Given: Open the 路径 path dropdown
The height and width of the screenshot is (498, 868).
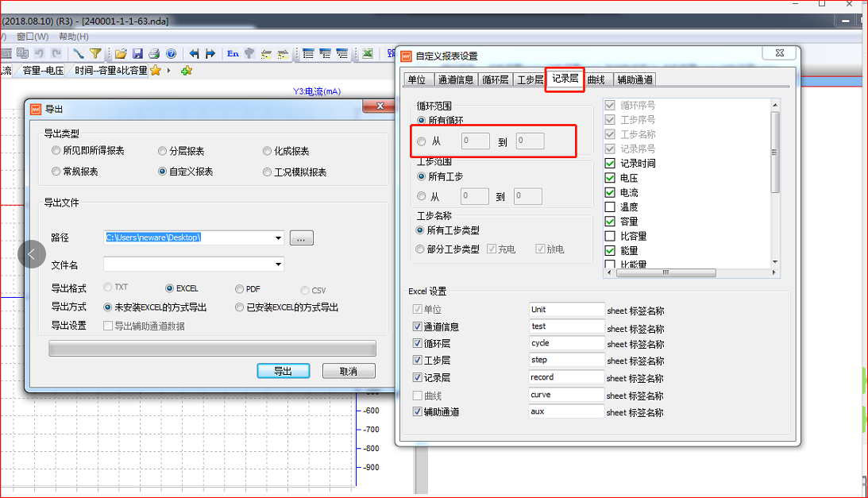Looking at the screenshot, I should [x=278, y=237].
